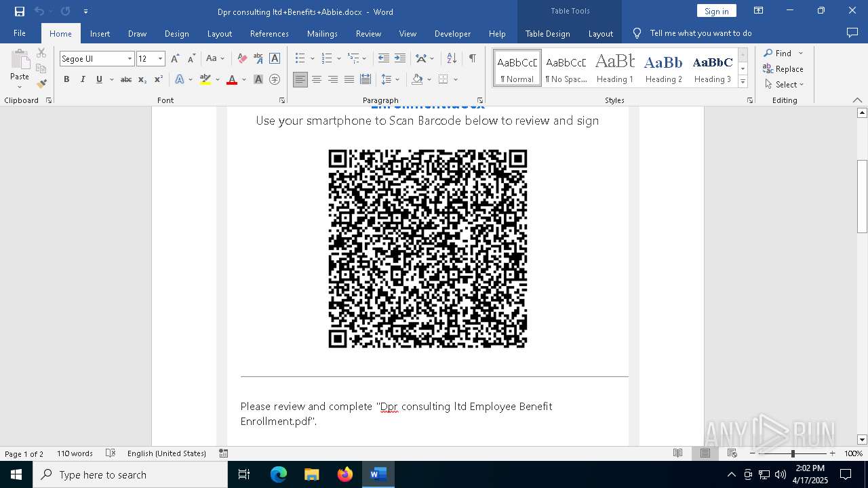Viewport: 868px width, 488px height.
Task: Align text to the right
Action: pos(333,79)
